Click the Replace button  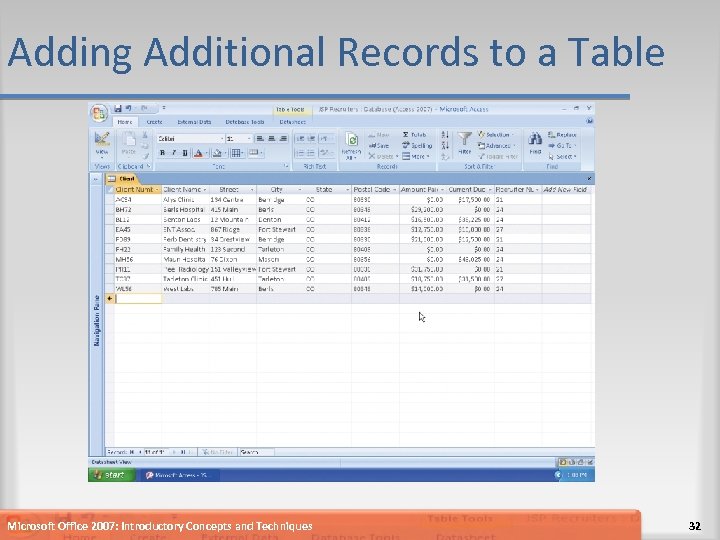coord(562,135)
